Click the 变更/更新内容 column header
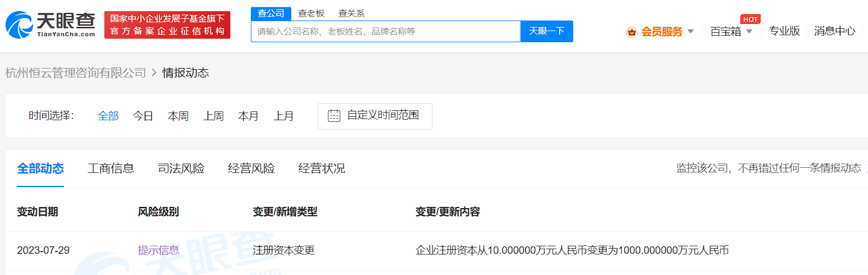This screenshot has width=868, height=275. [448, 212]
